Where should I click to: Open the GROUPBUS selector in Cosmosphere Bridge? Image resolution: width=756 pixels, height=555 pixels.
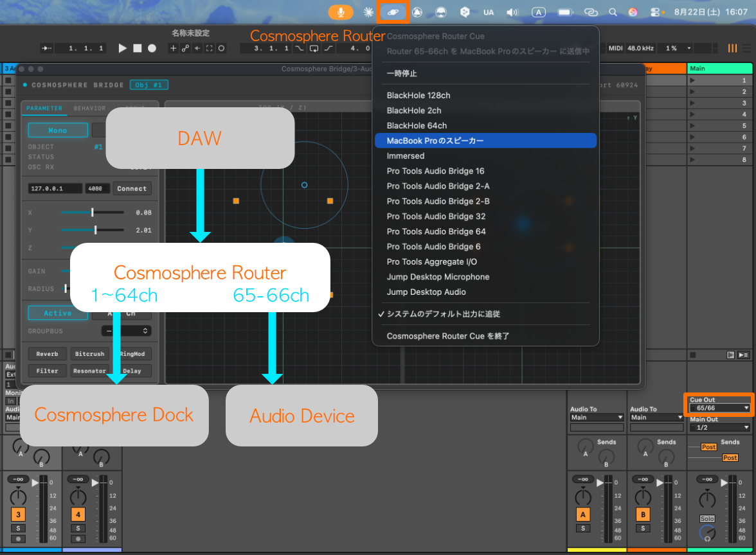[126, 330]
